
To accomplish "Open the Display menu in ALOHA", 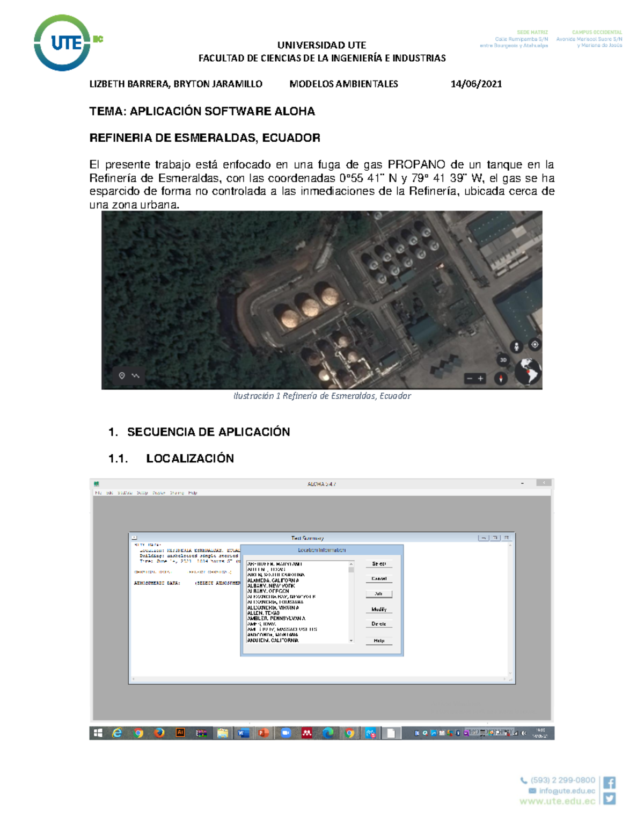I will [159, 492].
